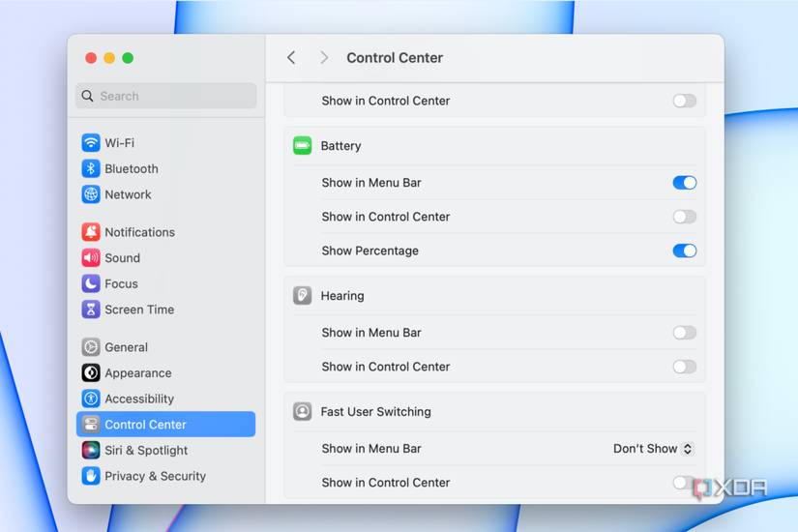Click the Control Center sidebar icon
Viewport: 798px width, 532px height.
pos(91,425)
